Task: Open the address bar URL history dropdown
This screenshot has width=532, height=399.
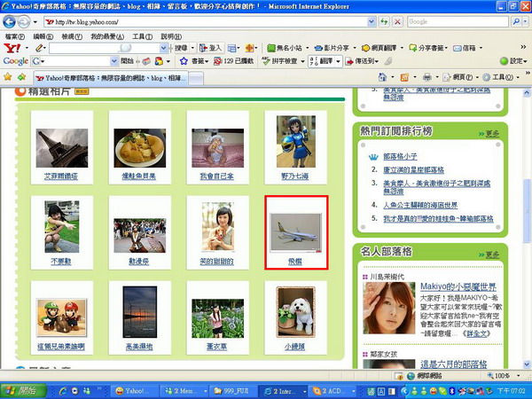Action: [x=372, y=22]
